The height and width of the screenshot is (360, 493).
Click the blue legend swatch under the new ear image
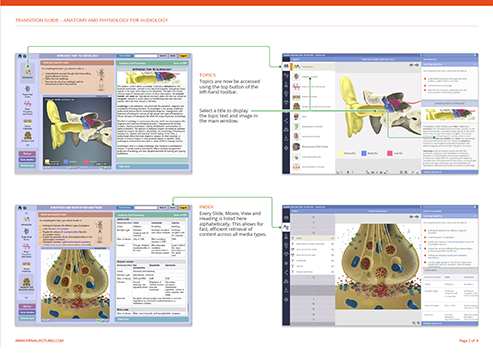click(364, 153)
